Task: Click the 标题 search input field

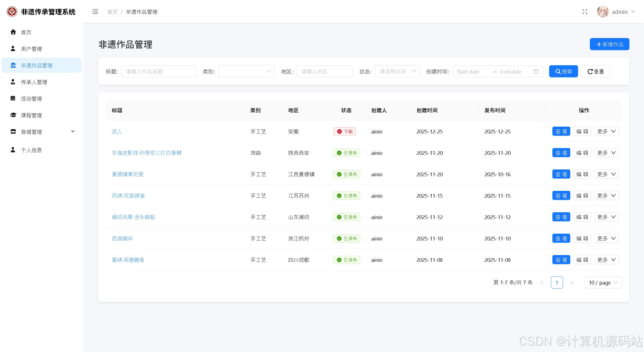Action: click(159, 72)
